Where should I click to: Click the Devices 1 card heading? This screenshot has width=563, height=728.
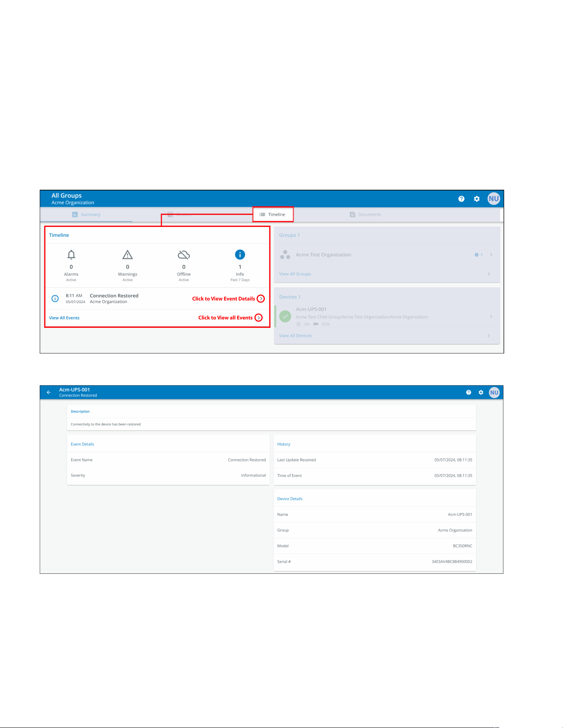[290, 297]
